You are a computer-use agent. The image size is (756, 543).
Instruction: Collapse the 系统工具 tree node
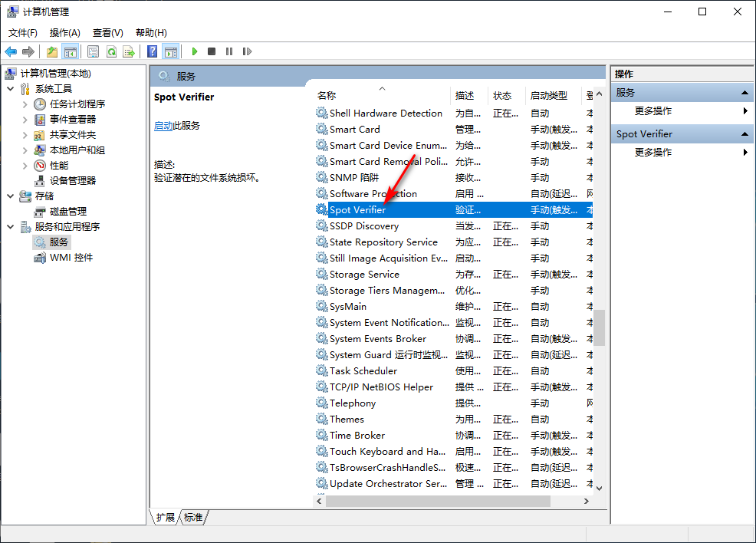pyautogui.click(x=11, y=89)
